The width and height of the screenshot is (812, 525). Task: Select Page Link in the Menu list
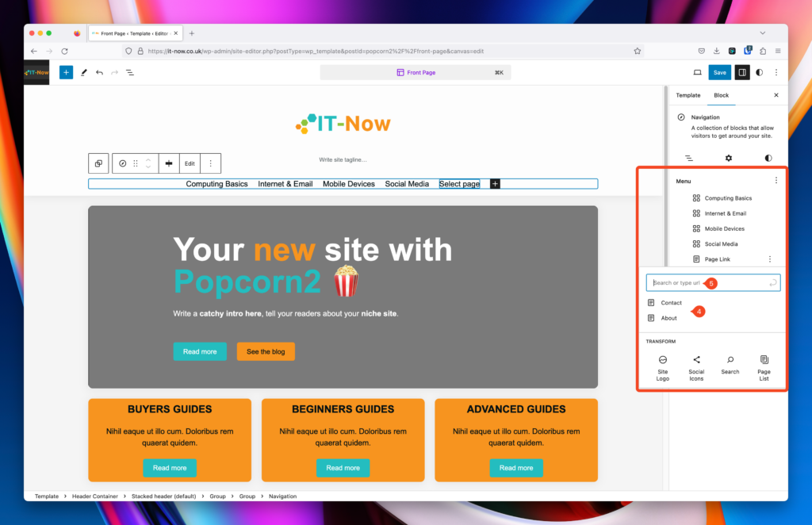[x=717, y=259]
